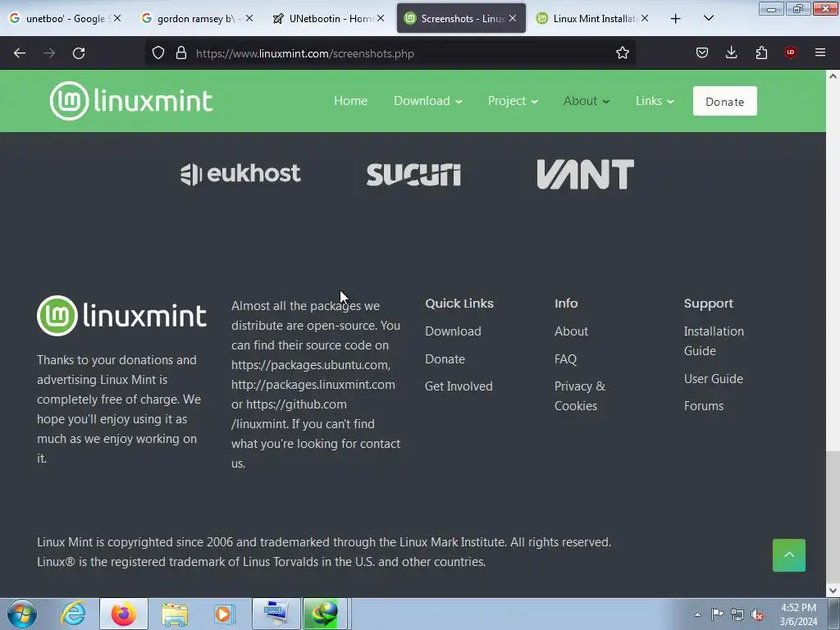The height and width of the screenshot is (630, 840).
Task: Open the User Guide link
Action: (713, 378)
